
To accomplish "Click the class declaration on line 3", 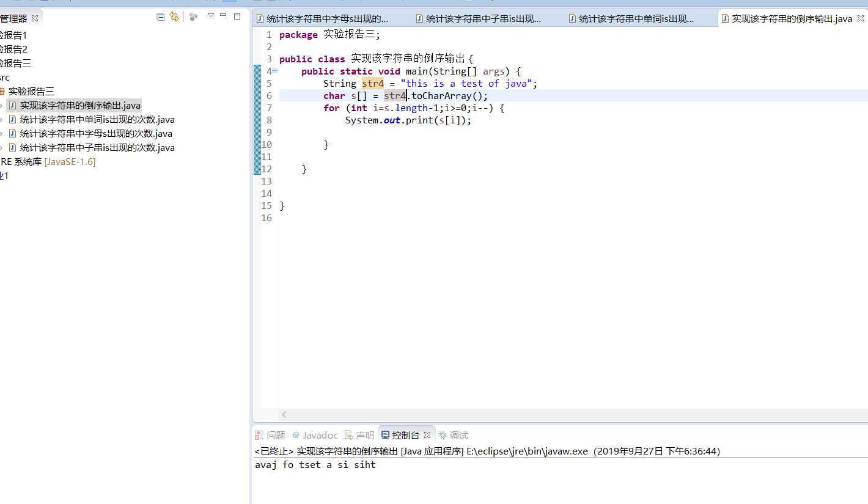I will click(377, 59).
